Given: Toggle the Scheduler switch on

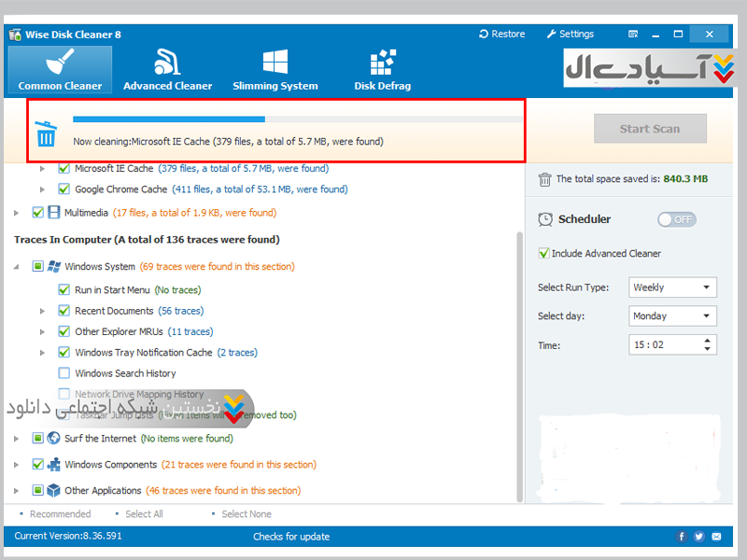Looking at the screenshot, I should pyautogui.click(x=676, y=219).
